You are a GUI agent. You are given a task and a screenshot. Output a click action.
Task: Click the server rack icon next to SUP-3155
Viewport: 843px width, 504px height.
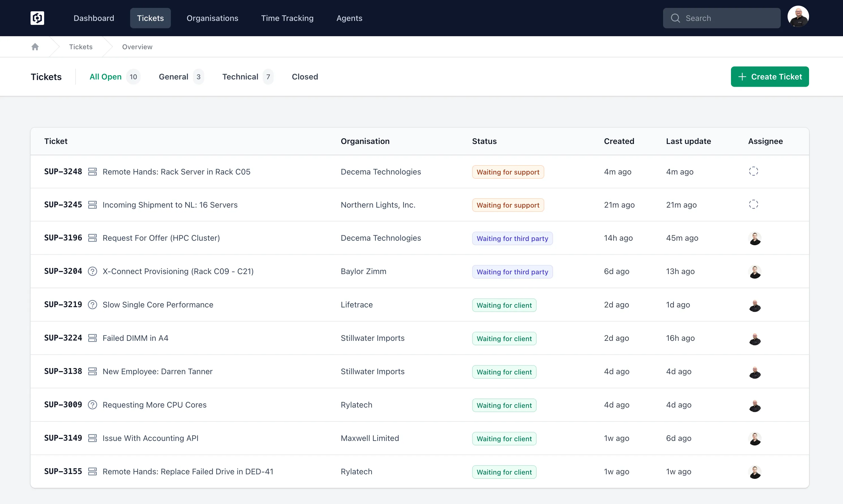coord(93,471)
